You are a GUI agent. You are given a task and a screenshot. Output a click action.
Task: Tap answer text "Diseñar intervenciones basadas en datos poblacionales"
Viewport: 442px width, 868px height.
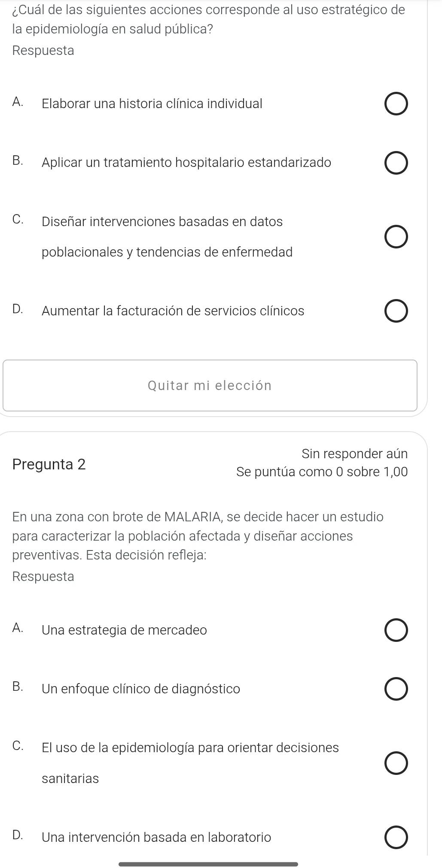coord(167,236)
